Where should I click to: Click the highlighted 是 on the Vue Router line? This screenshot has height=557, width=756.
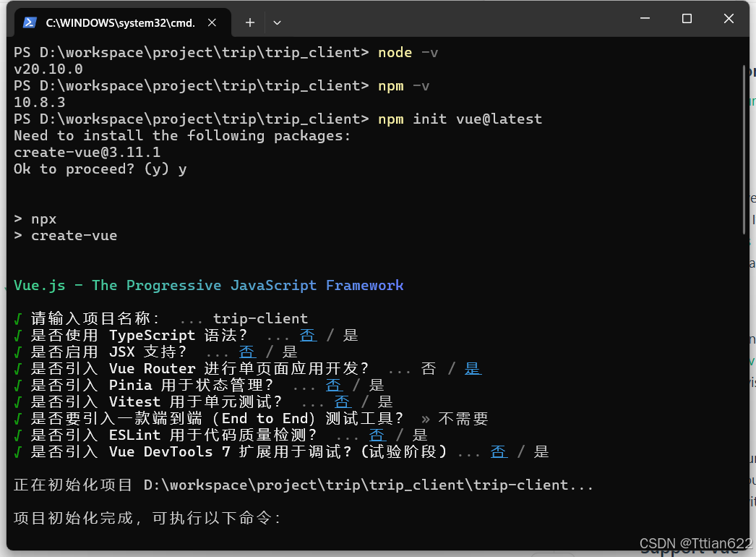coord(473,369)
